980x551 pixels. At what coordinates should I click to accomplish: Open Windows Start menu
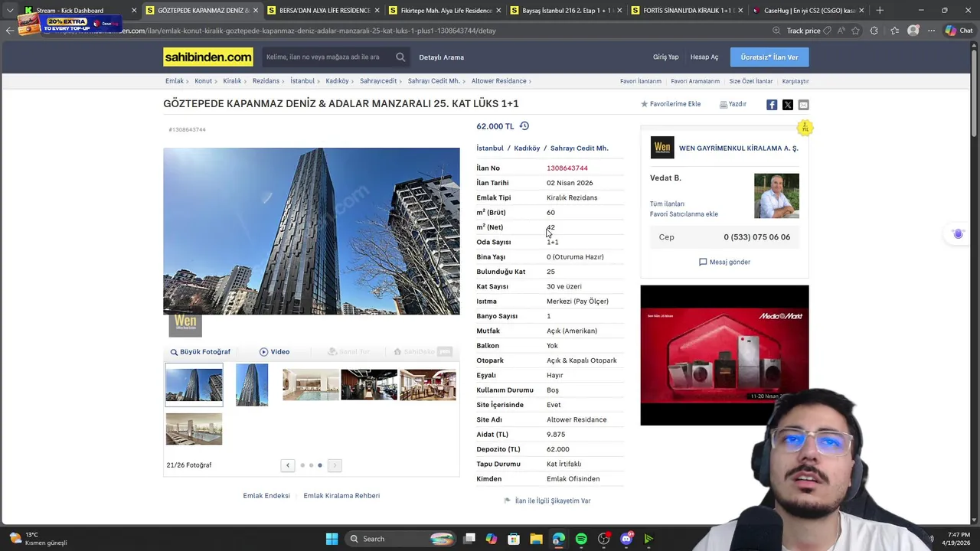[332, 539]
